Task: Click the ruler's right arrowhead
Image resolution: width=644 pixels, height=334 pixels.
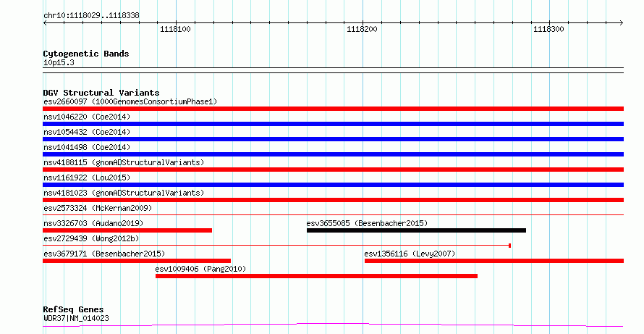Action: [622, 23]
